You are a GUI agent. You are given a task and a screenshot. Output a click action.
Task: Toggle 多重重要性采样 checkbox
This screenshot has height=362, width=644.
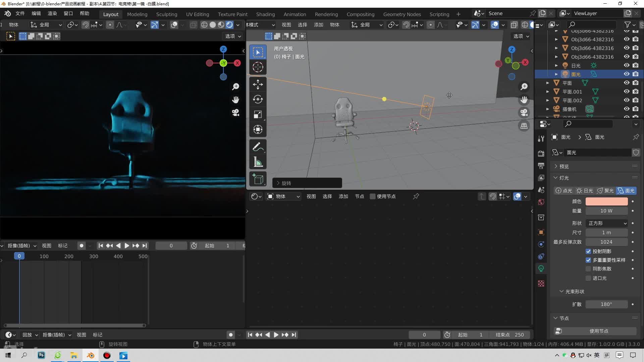tap(588, 260)
